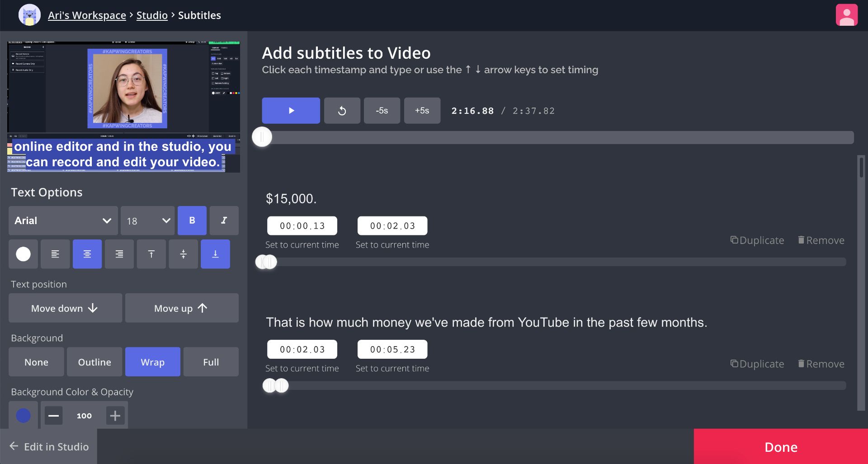The width and height of the screenshot is (868, 464).
Task: Click the opacity value 100 field
Action: pos(84,416)
